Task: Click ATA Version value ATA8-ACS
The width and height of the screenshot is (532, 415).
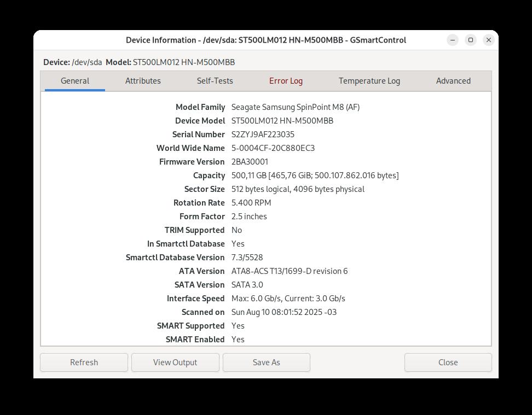Action: pyautogui.click(x=290, y=271)
